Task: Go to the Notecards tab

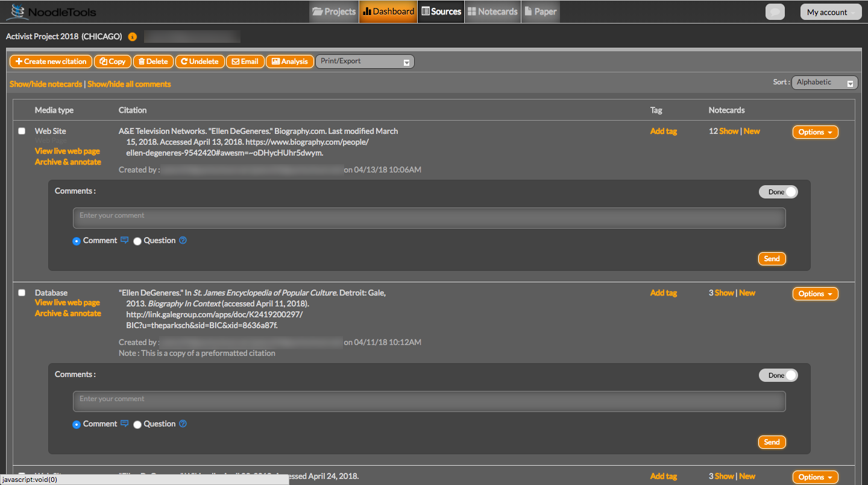Action: (x=492, y=11)
